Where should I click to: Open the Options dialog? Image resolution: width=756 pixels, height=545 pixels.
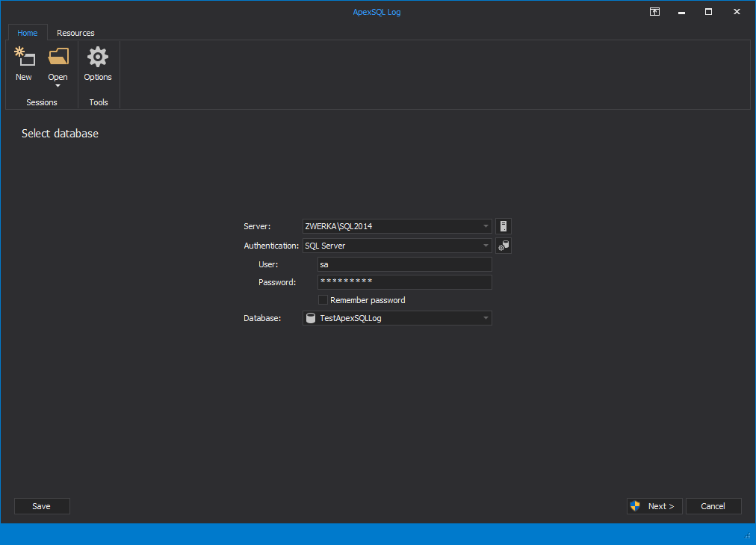point(97,63)
